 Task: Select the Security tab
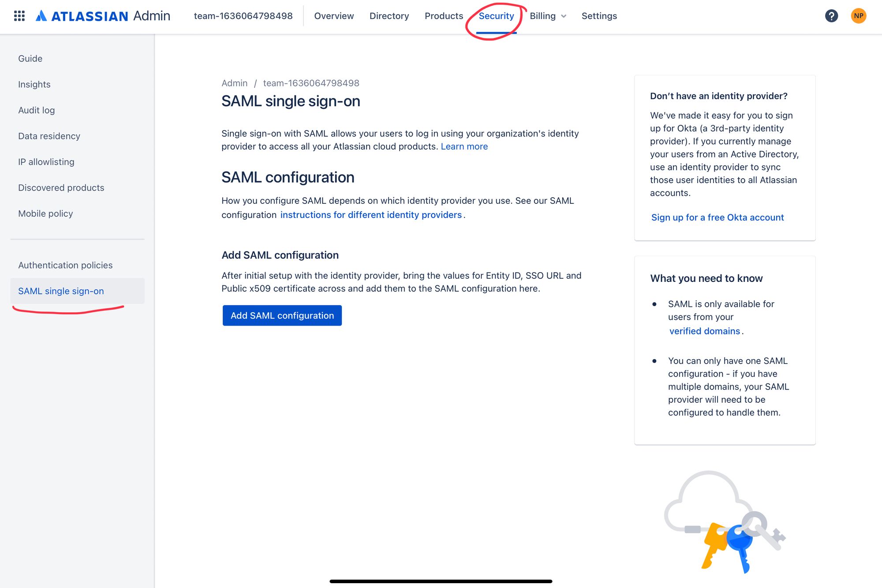[496, 16]
